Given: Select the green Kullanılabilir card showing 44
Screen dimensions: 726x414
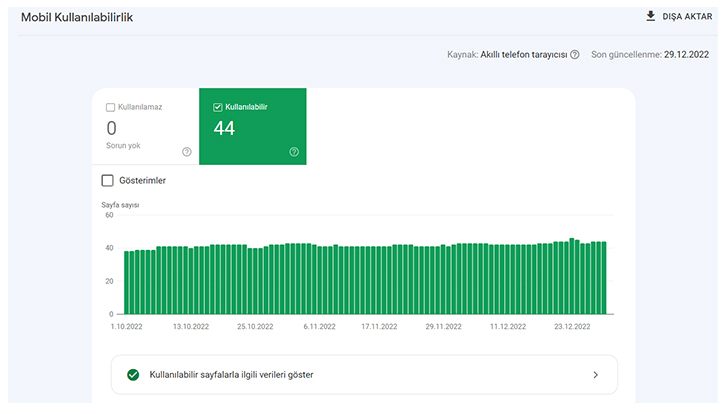Looking at the screenshot, I should tap(252, 127).
